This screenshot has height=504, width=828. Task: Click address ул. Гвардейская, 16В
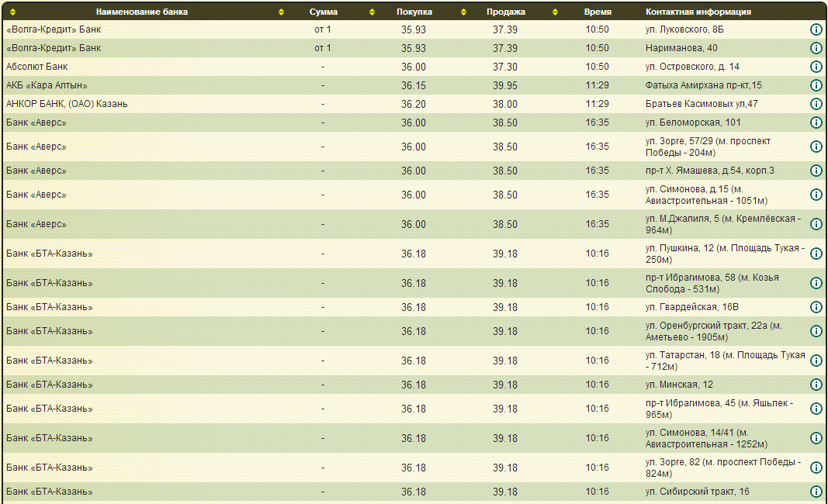point(691,307)
